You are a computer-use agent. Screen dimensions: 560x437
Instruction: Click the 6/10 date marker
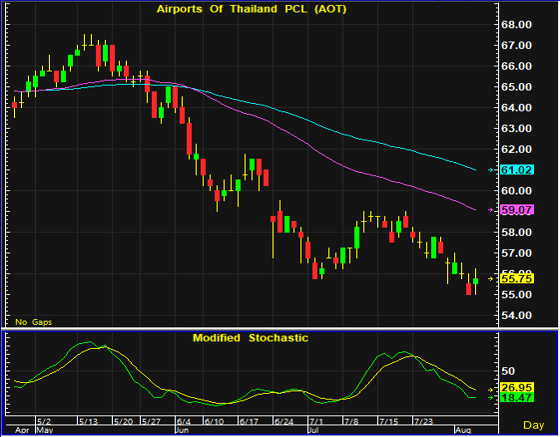(214, 421)
